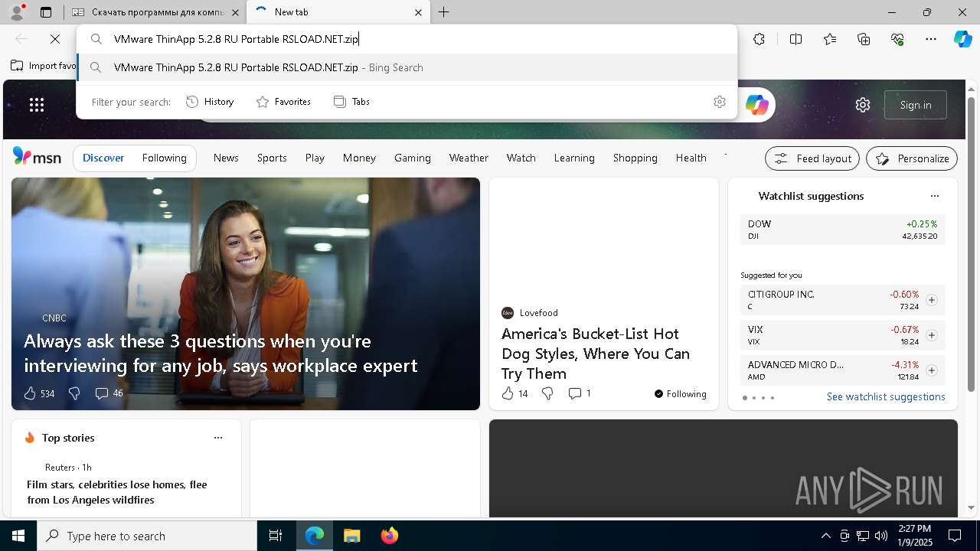Toggle the Split screen icon
The width and height of the screenshot is (980, 551).
point(795,39)
